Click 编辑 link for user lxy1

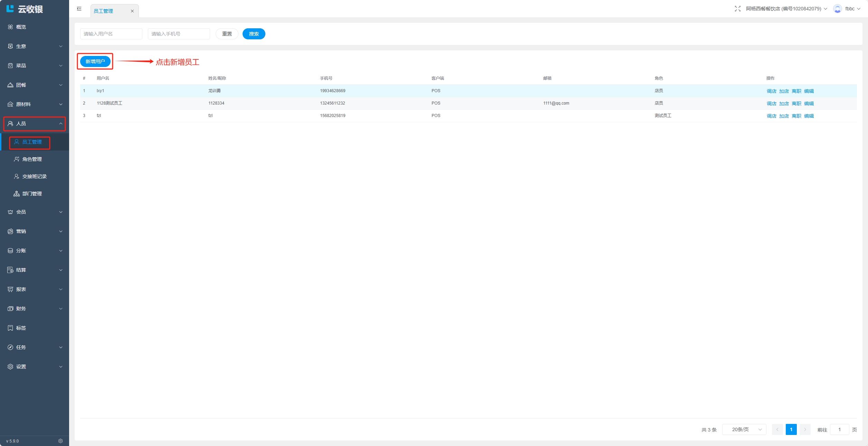(809, 91)
